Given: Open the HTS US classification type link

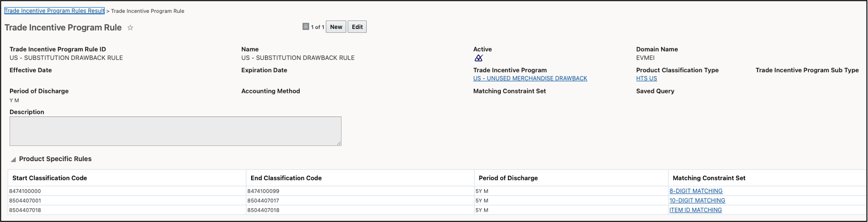Looking at the screenshot, I should point(646,79).
